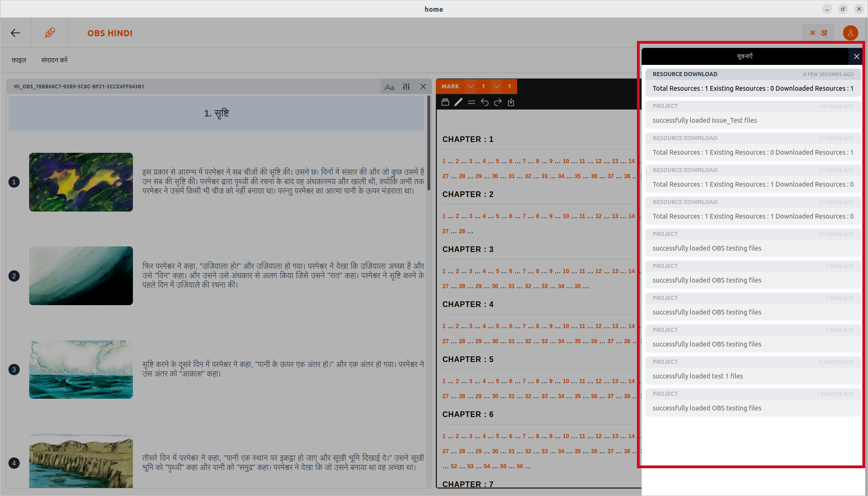This screenshot has height=496, width=868.
Task: Open the 'successfully loaded test 1 files' notification
Action: coord(753,370)
